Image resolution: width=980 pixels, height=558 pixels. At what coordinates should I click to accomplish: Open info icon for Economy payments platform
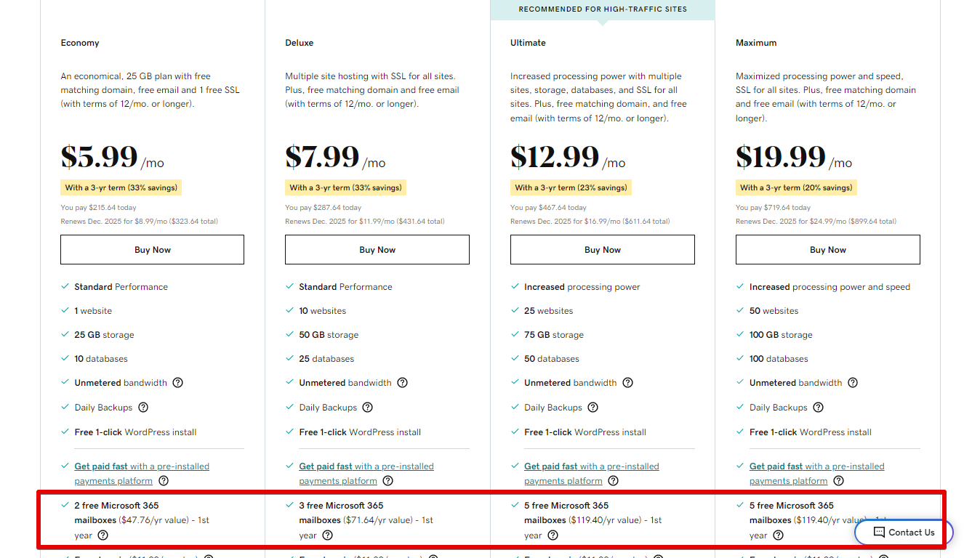(x=164, y=481)
